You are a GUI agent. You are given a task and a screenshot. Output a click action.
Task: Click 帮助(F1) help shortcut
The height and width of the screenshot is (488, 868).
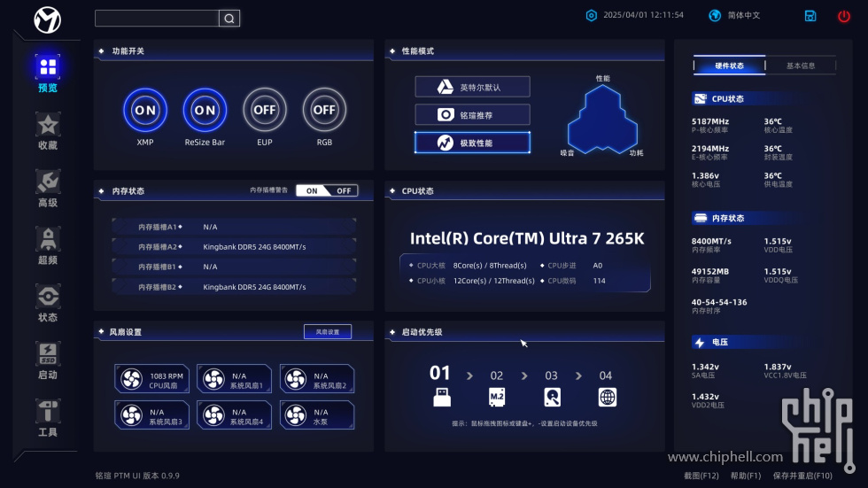pyautogui.click(x=746, y=476)
